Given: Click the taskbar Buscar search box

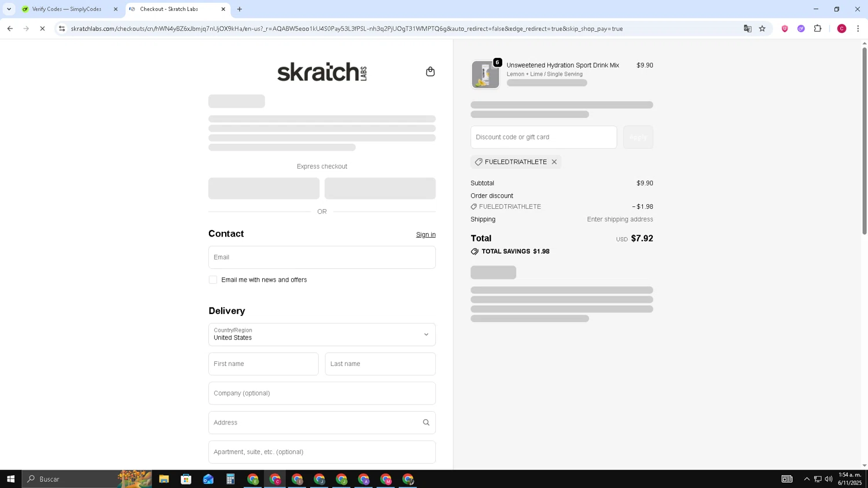Looking at the screenshot, I should 87,479.
